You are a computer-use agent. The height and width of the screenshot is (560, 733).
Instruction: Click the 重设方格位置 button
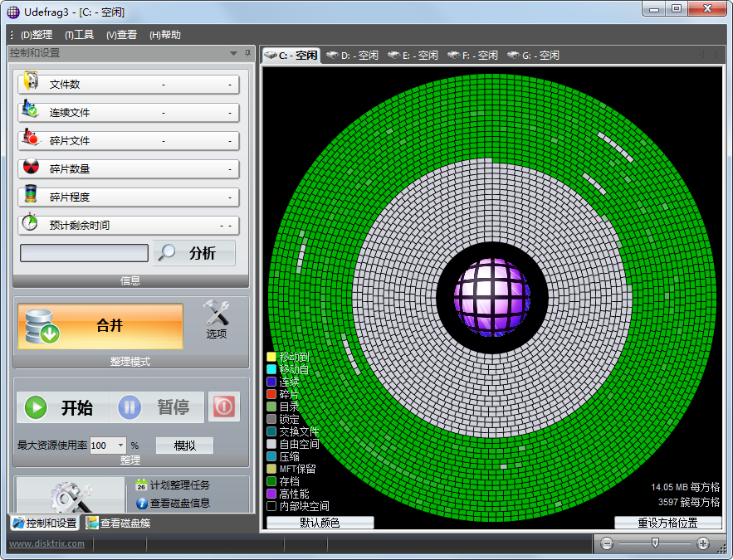coord(667,523)
